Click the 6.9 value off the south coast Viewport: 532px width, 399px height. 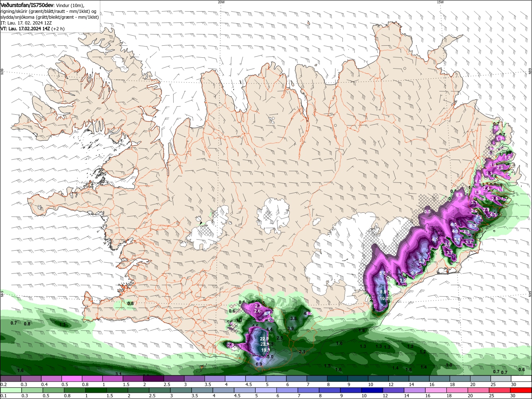pyautogui.click(x=259, y=364)
